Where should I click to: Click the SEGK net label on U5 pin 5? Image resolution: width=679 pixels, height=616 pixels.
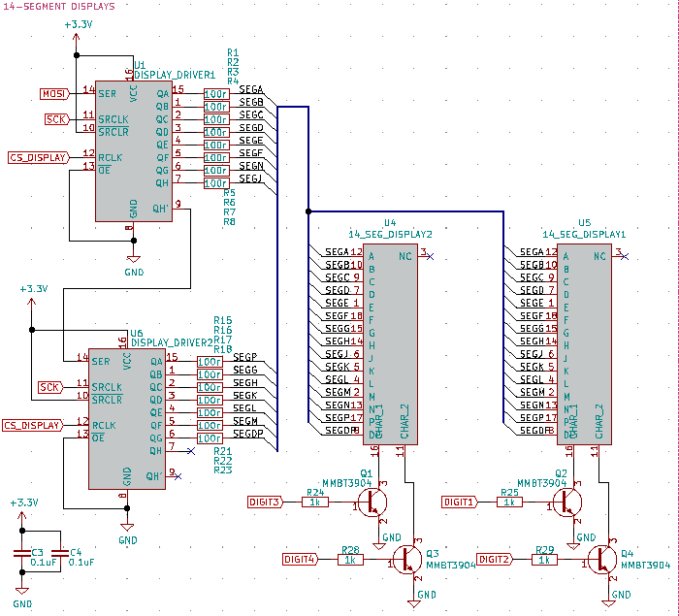click(x=532, y=367)
